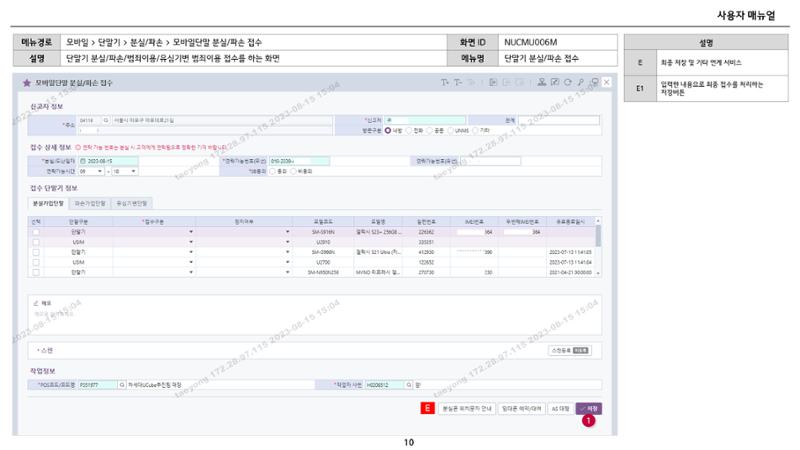Click the purple 저장 save button

pyautogui.click(x=589, y=409)
